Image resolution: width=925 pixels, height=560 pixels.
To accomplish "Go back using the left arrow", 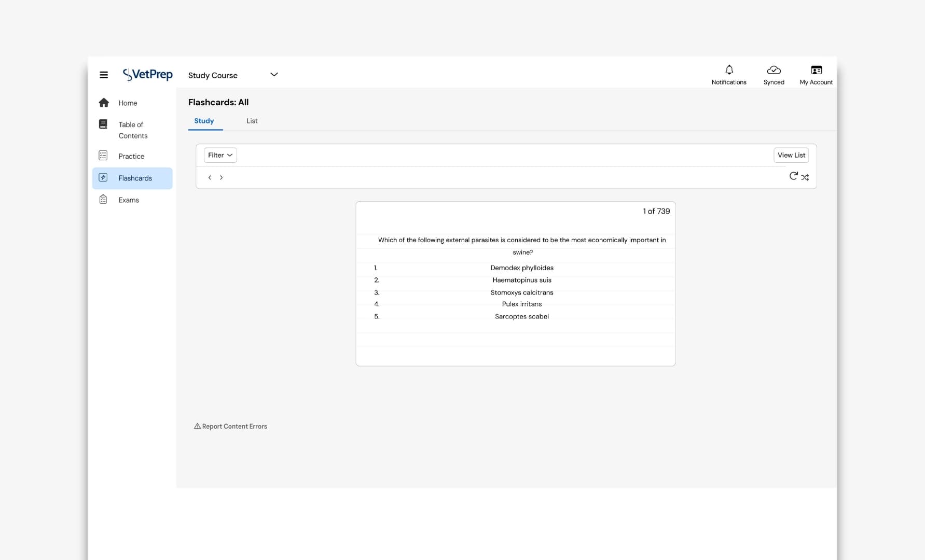I will point(210,177).
